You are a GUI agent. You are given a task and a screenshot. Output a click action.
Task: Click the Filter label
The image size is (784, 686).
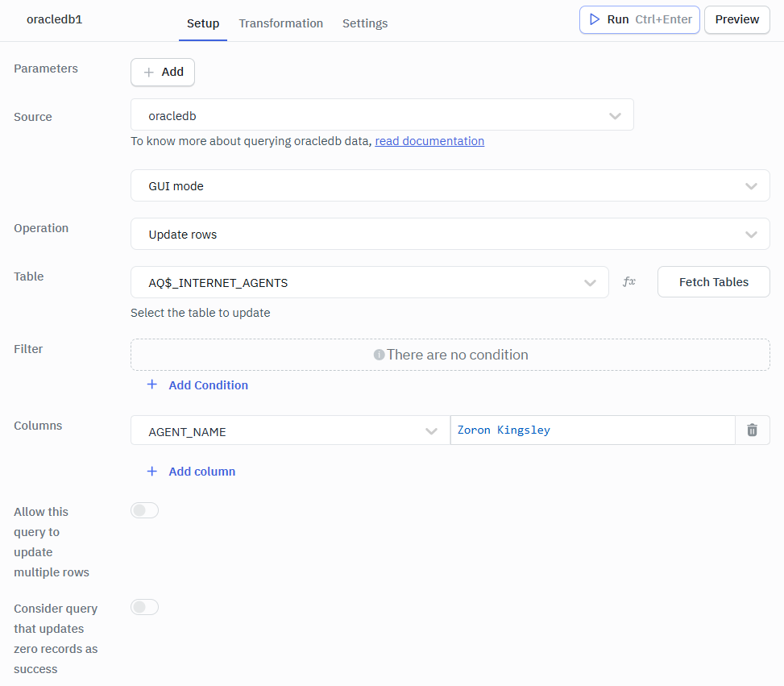tap(28, 349)
